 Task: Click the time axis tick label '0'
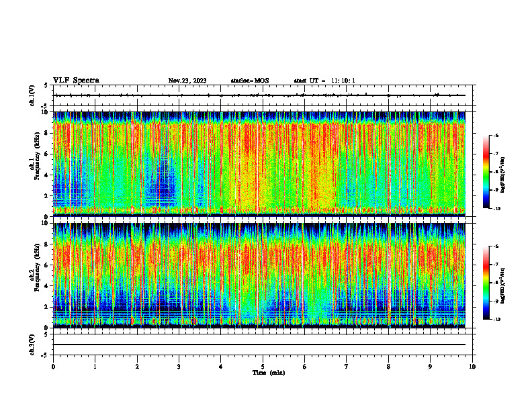[53, 367]
